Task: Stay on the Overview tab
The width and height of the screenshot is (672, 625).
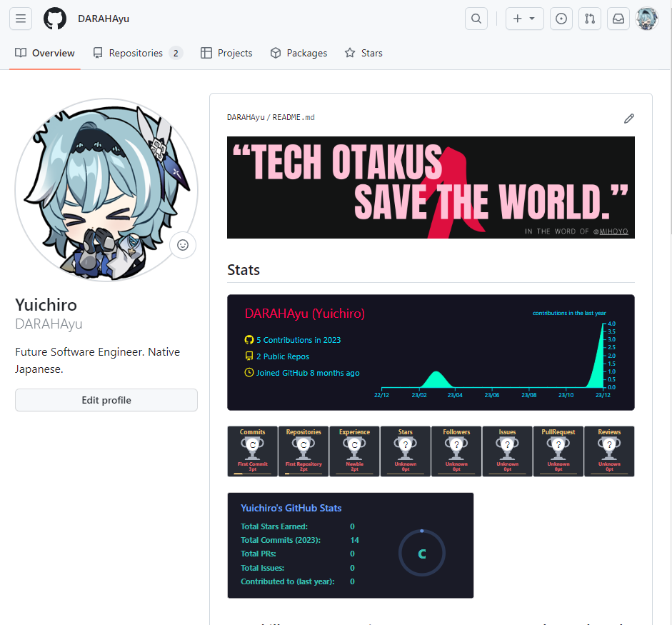Action: click(44, 53)
